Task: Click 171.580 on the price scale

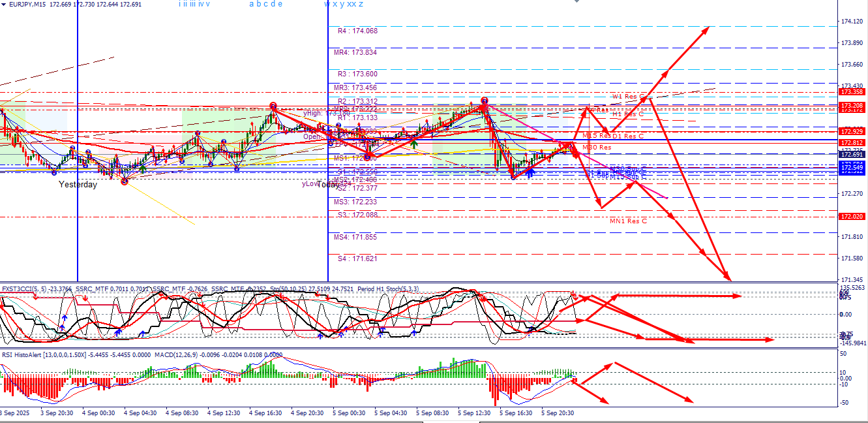Action: click(x=852, y=258)
